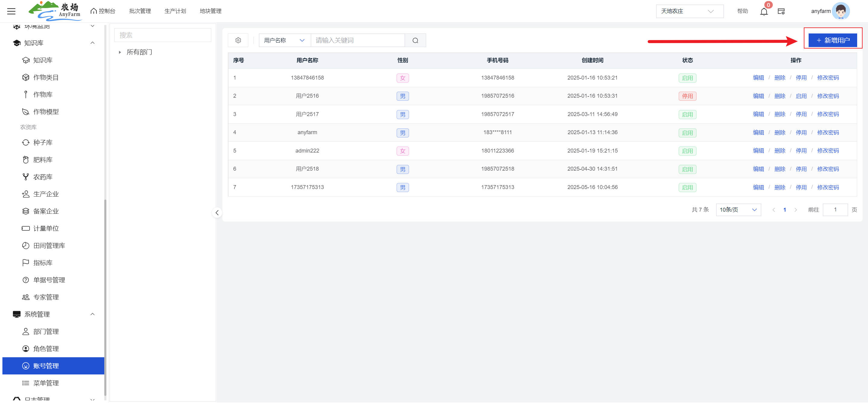
Task: Open 角色管理 in the sidebar
Action: coord(46,349)
